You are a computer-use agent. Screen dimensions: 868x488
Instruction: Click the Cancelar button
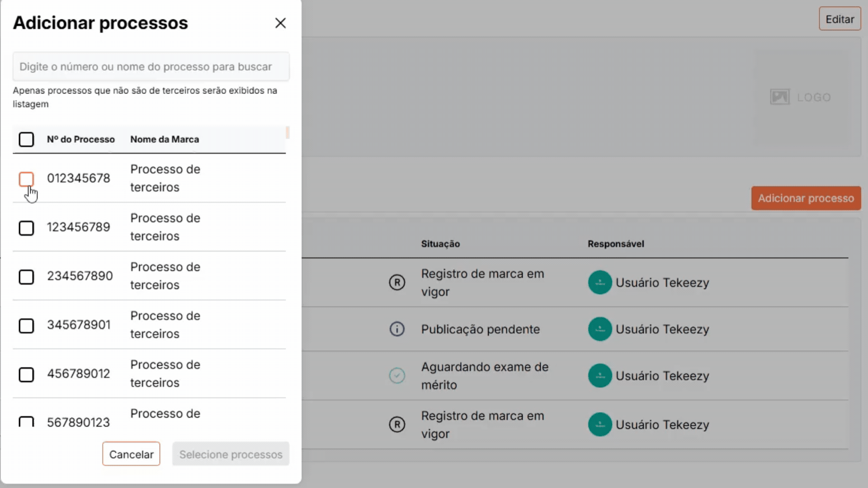(x=131, y=454)
